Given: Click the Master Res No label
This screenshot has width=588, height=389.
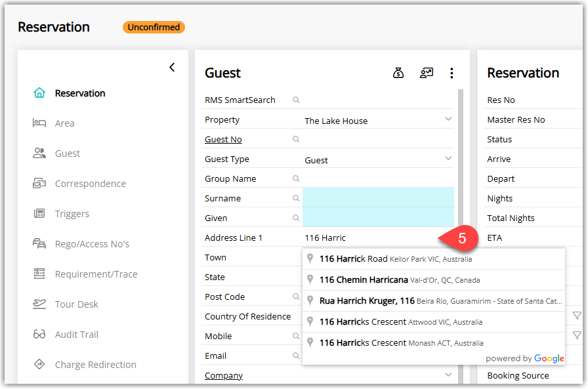Looking at the screenshot, I should tap(516, 119).
